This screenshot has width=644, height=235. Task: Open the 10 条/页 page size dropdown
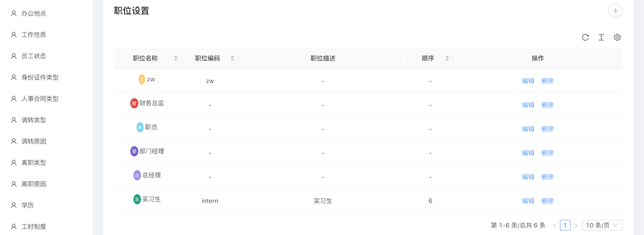602,225
